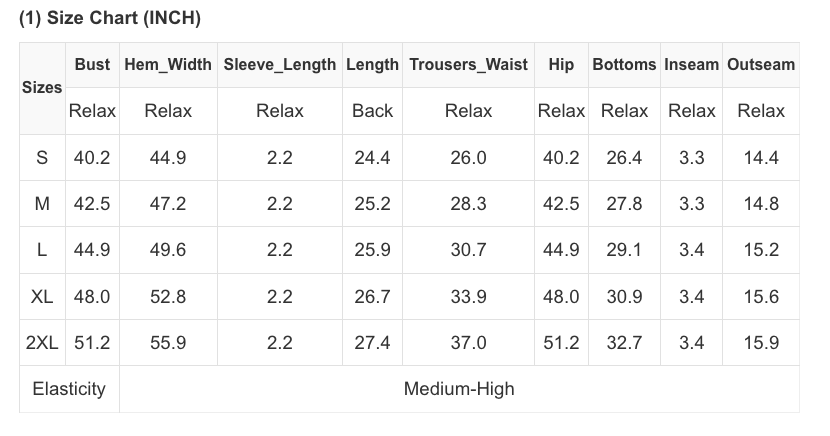
Task: Click the Hem_Width column header
Action: pos(168,65)
